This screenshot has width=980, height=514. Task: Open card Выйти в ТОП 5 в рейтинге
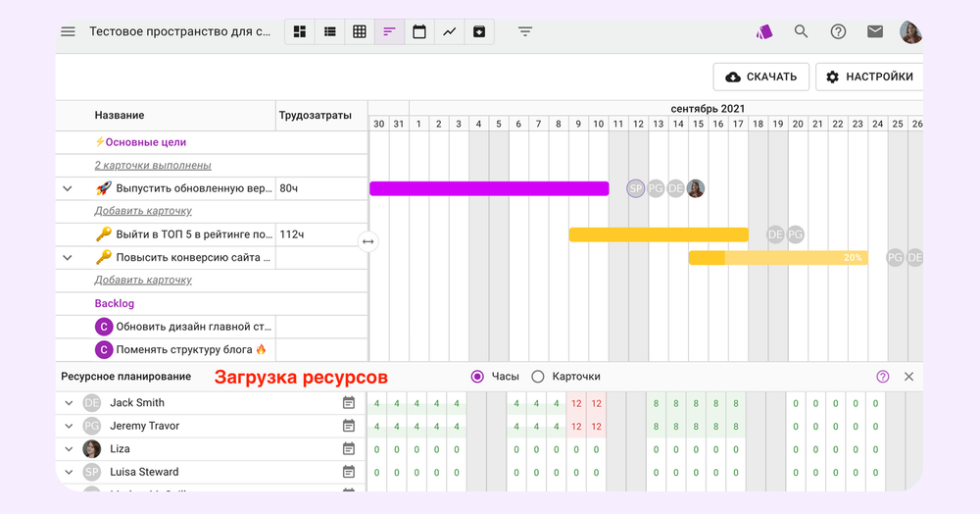[x=194, y=234]
